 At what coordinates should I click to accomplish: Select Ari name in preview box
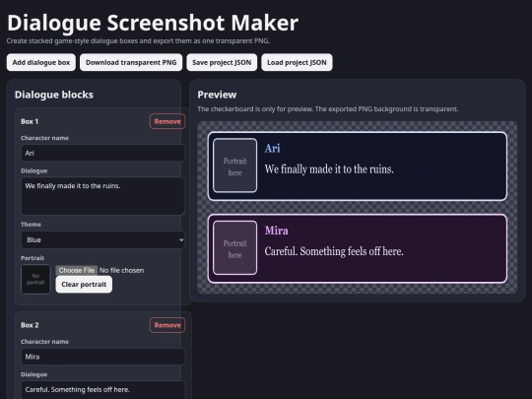(x=273, y=148)
